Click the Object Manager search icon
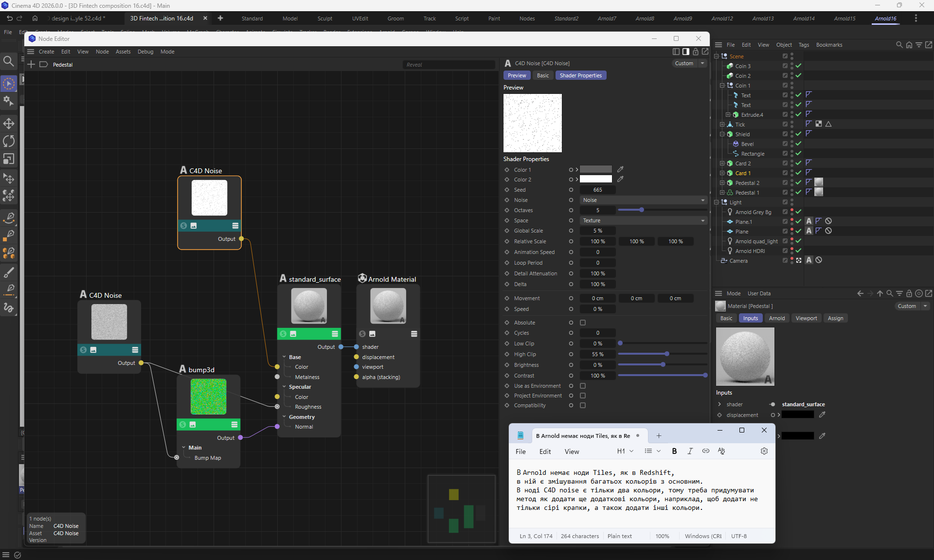The image size is (934, 560). (x=899, y=44)
